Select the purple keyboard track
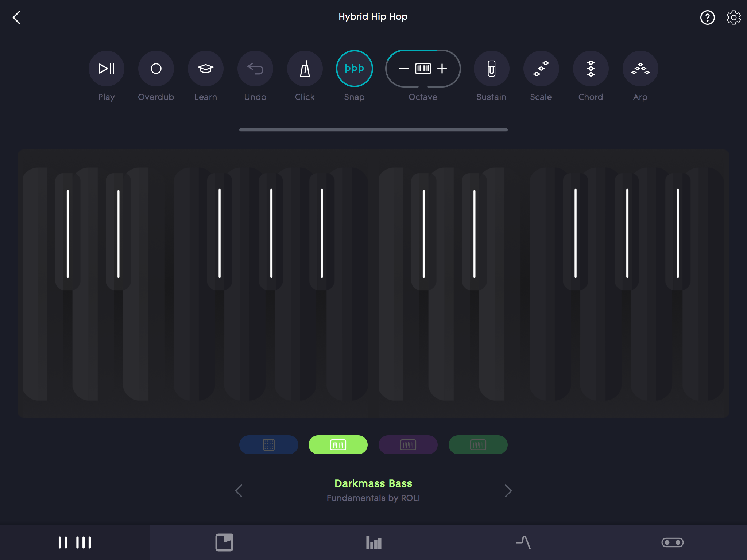 pos(408,445)
